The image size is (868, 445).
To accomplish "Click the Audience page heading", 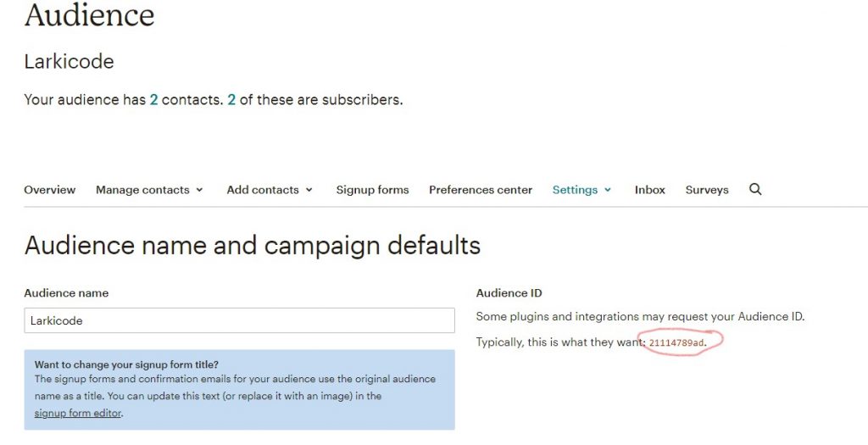I will (x=89, y=15).
